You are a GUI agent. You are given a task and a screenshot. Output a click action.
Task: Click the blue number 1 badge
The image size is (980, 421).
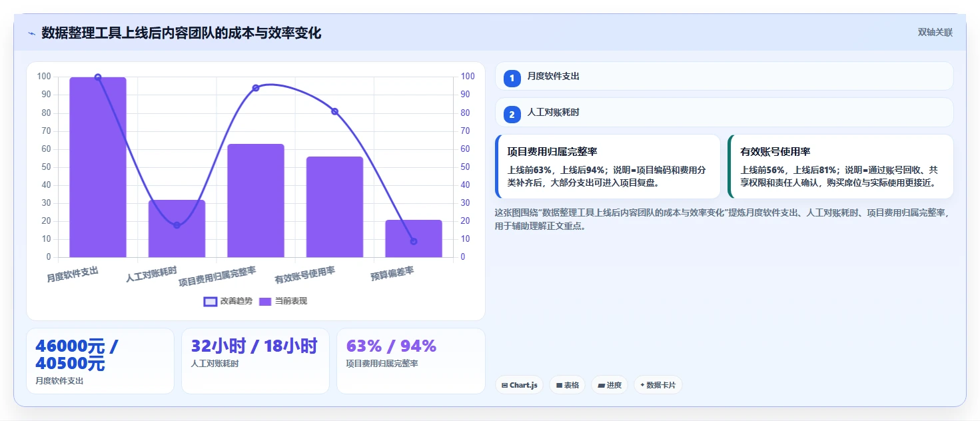[512, 79]
